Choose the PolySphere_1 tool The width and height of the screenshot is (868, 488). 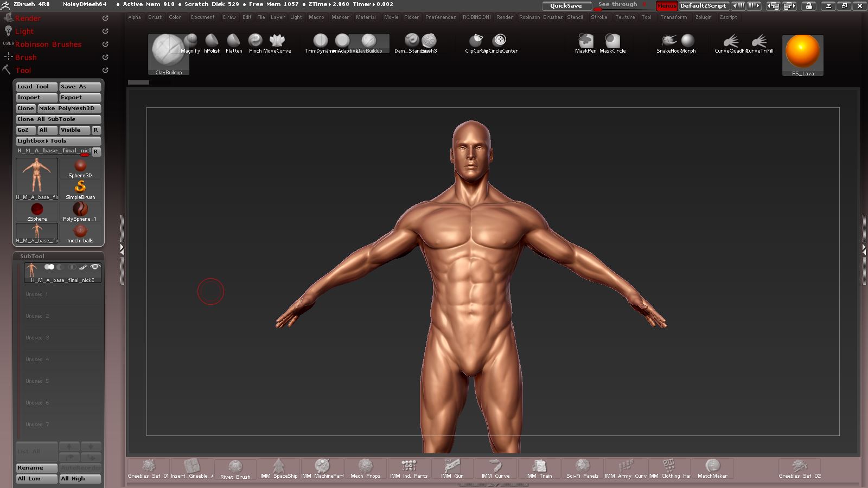pyautogui.click(x=80, y=212)
